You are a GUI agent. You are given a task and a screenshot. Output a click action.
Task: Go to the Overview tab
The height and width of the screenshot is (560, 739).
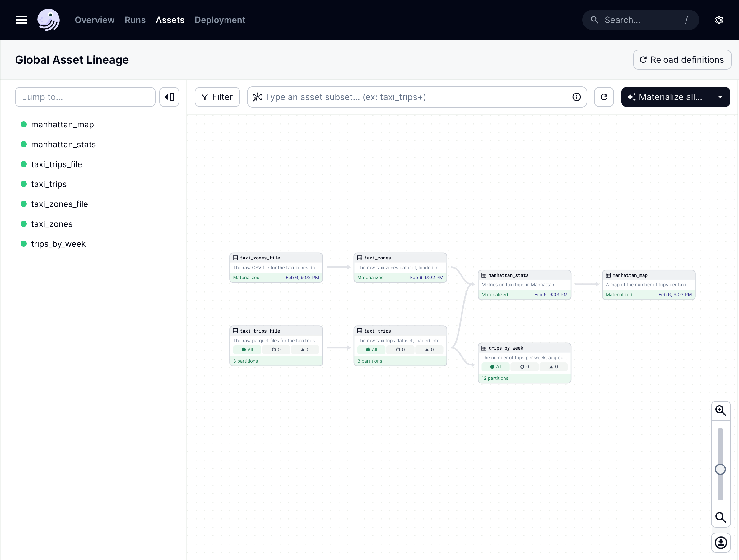click(x=95, y=20)
